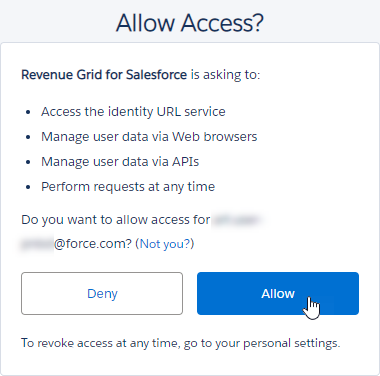
Task: Click the bullet before "Manage user data via APIs"
Action: [28, 162]
